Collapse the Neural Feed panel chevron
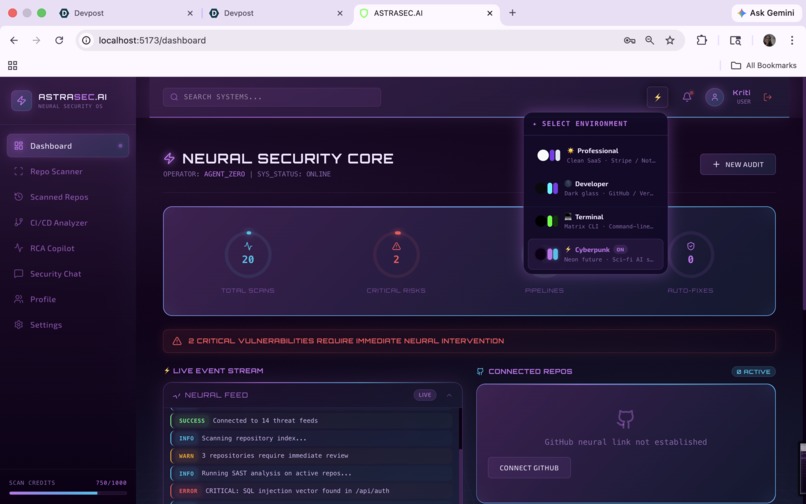This screenshot has width=806, height=504. coord(449,395)
